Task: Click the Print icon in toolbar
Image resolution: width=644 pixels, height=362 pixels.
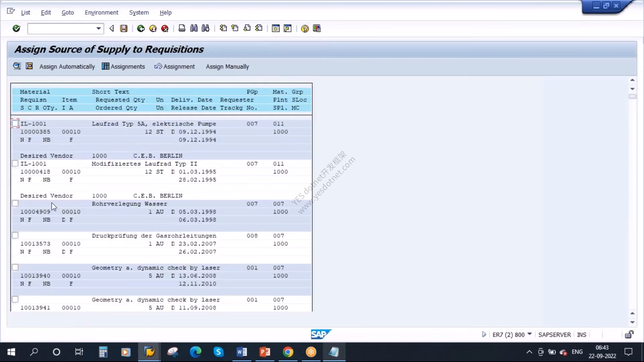Action: pyautogui.click(x=182, y=28)
